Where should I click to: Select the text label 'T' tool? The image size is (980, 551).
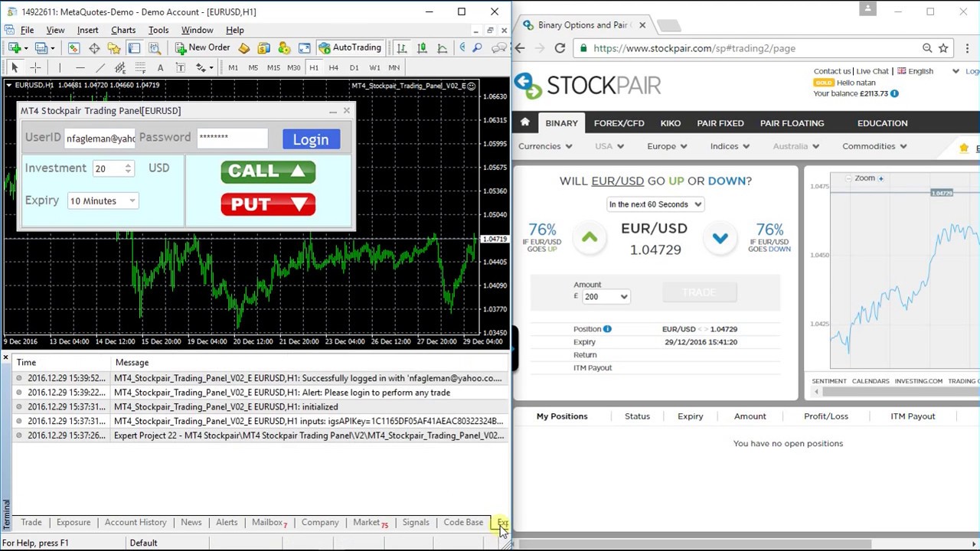(x=181, y=67)
